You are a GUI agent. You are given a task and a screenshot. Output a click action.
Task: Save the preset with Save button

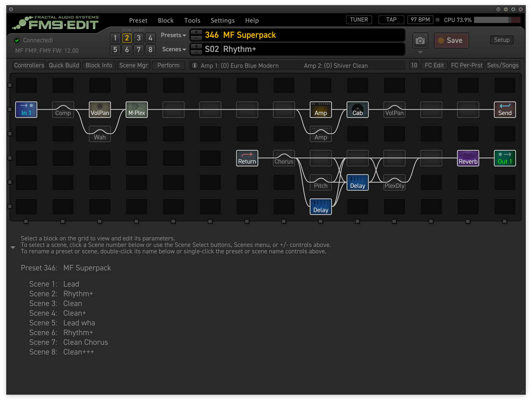(x=451, y=40)
